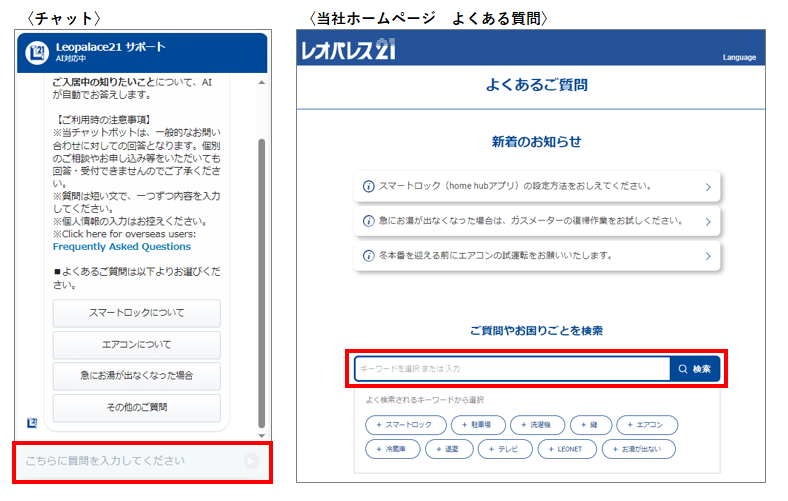
Task: Choose 急にお湯が出なくなった場合 option
Action: coord(136,376)
